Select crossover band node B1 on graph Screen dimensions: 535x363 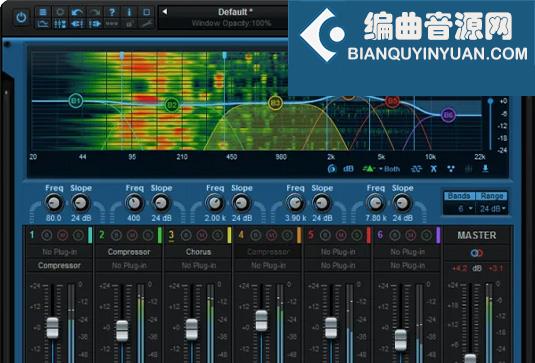[76, 101]
